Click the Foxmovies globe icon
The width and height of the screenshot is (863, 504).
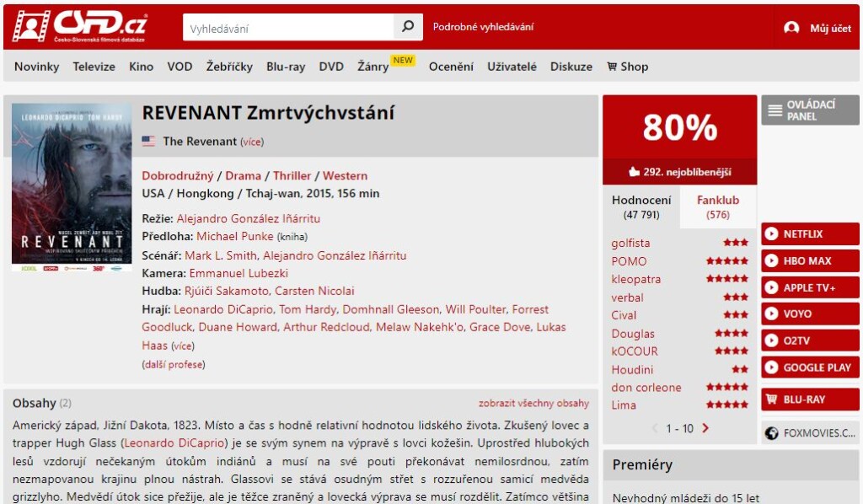pos(772,433)
